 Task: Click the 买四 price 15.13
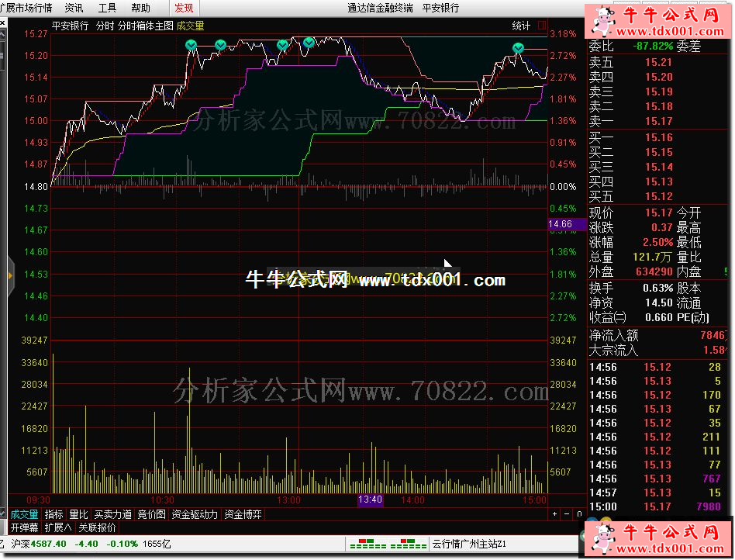click(658, 181)
